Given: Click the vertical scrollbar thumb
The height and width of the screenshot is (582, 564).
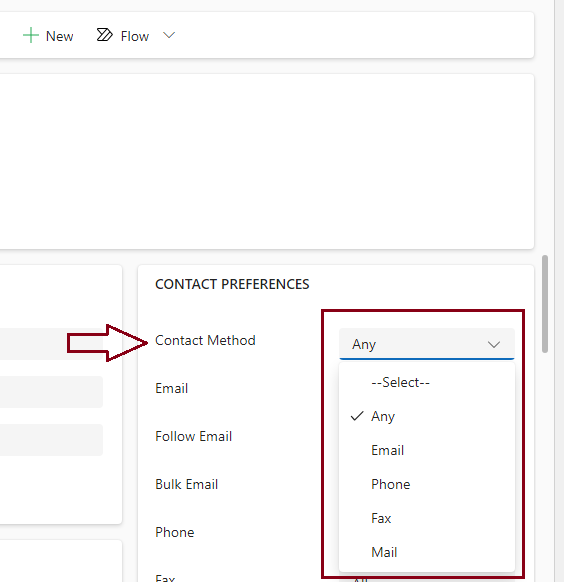Looking at the screenshot, I should click(x=545, y=304).
